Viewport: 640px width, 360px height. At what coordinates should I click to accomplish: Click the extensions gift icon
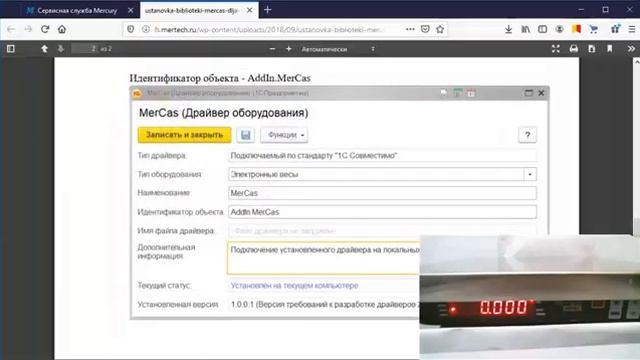(x=615, y=29)
